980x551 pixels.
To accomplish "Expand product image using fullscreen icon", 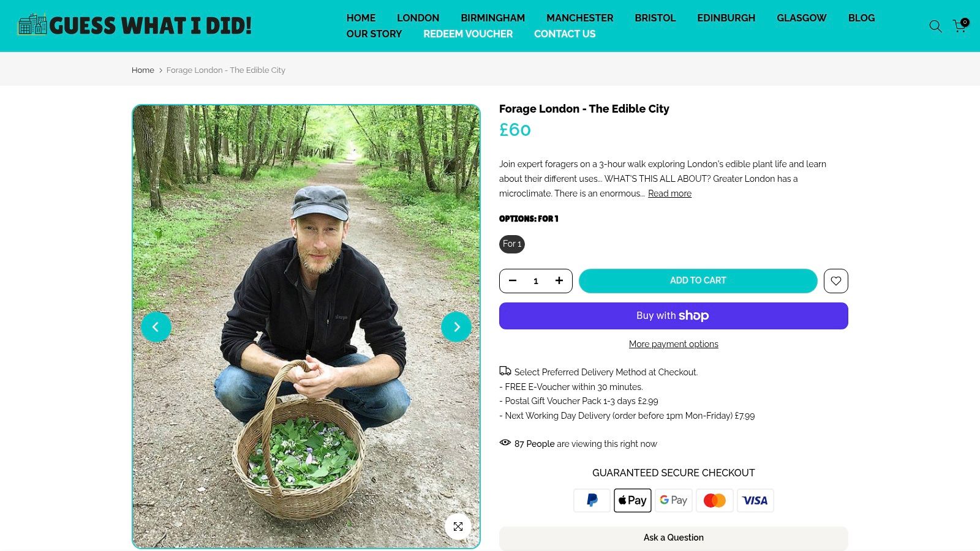I will [458, 527].
